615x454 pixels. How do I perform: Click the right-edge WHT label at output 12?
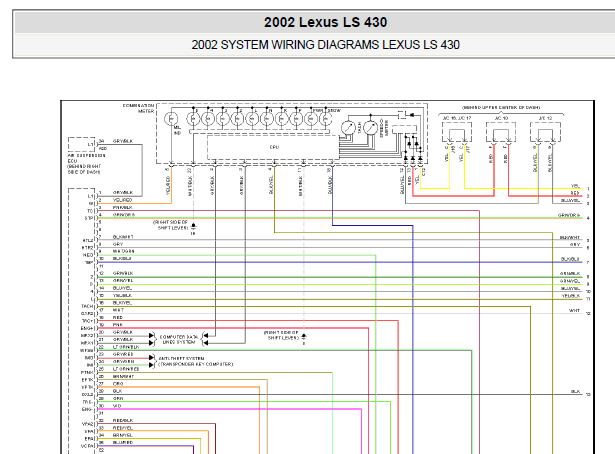point(574,311)
